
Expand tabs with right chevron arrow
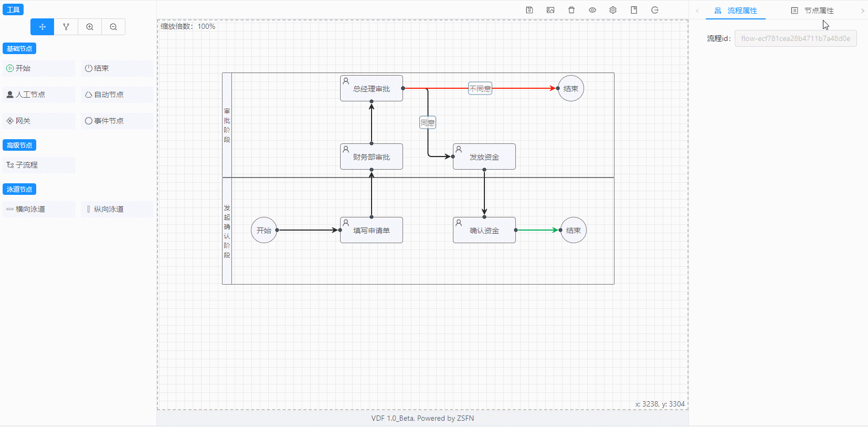pyautogui.click(x=862, y=11)
